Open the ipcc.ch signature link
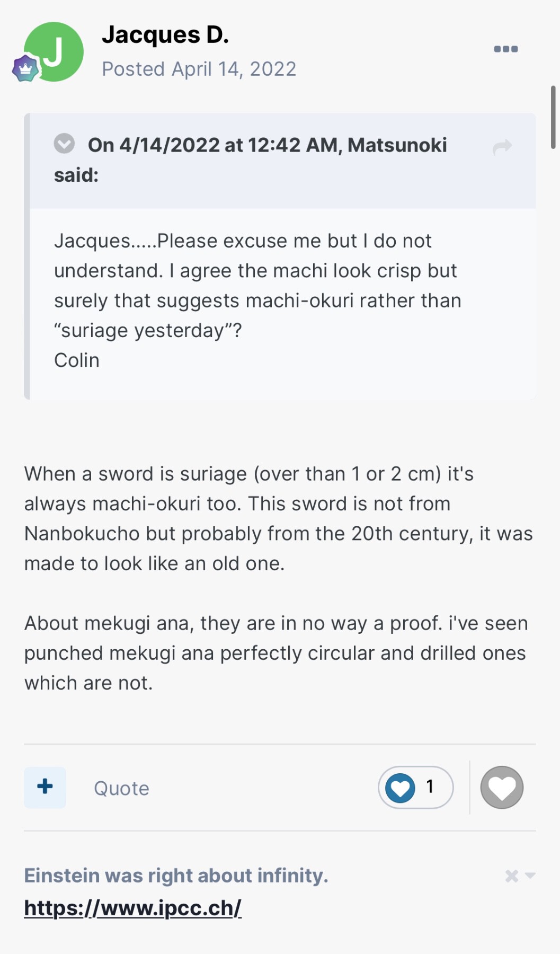 tap(132, 908)
